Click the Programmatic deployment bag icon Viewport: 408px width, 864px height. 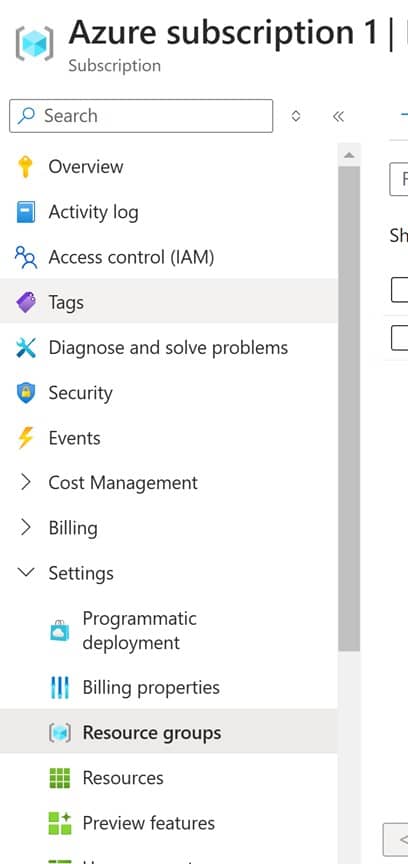[x=60, y=631]
